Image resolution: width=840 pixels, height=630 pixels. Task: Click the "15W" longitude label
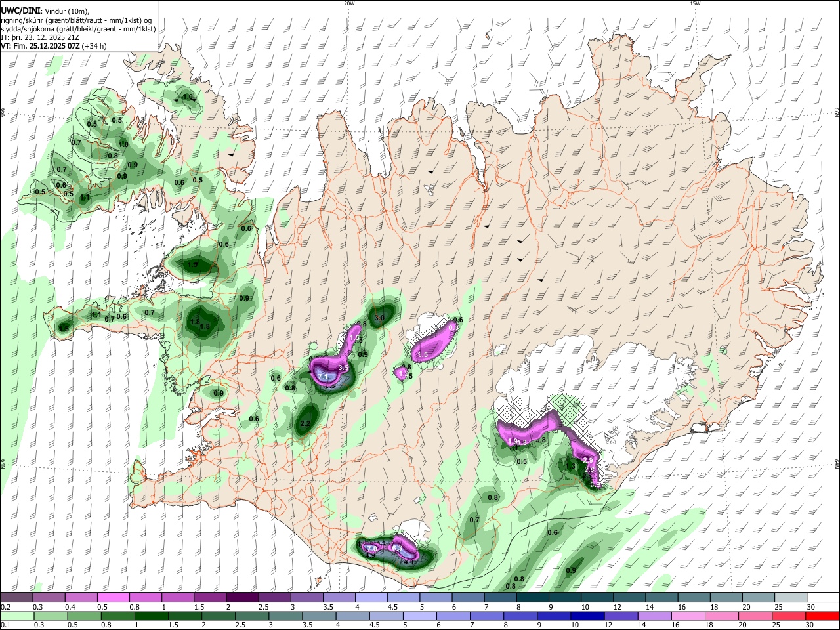pos(695,3)
